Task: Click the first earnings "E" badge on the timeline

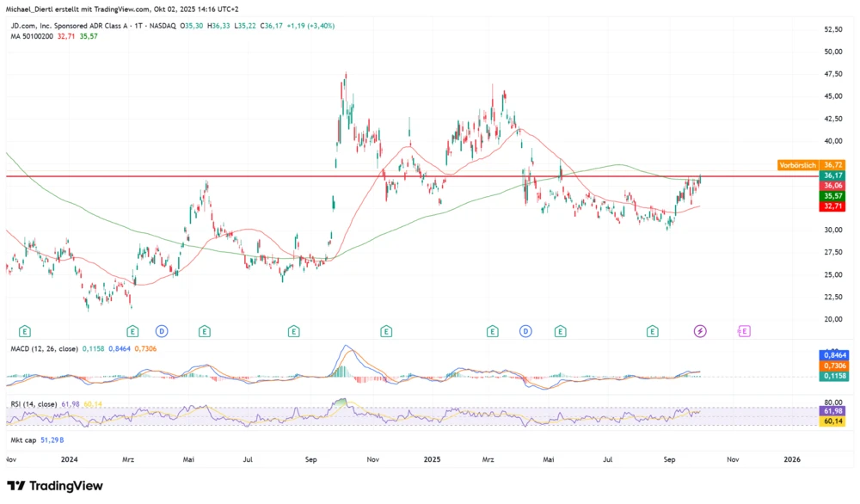Action: tap(26, 330)
